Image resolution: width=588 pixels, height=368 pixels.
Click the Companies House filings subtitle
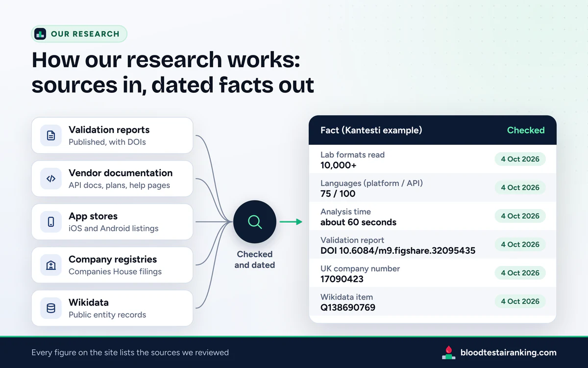[115, 272]
